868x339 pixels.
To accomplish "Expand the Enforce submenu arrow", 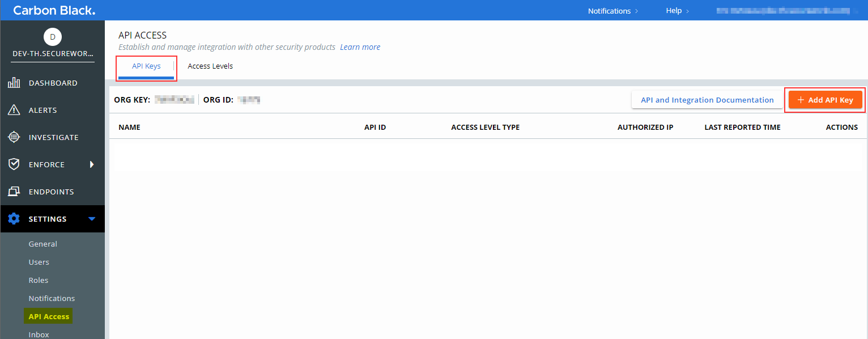I will click(x=92, y=164).
